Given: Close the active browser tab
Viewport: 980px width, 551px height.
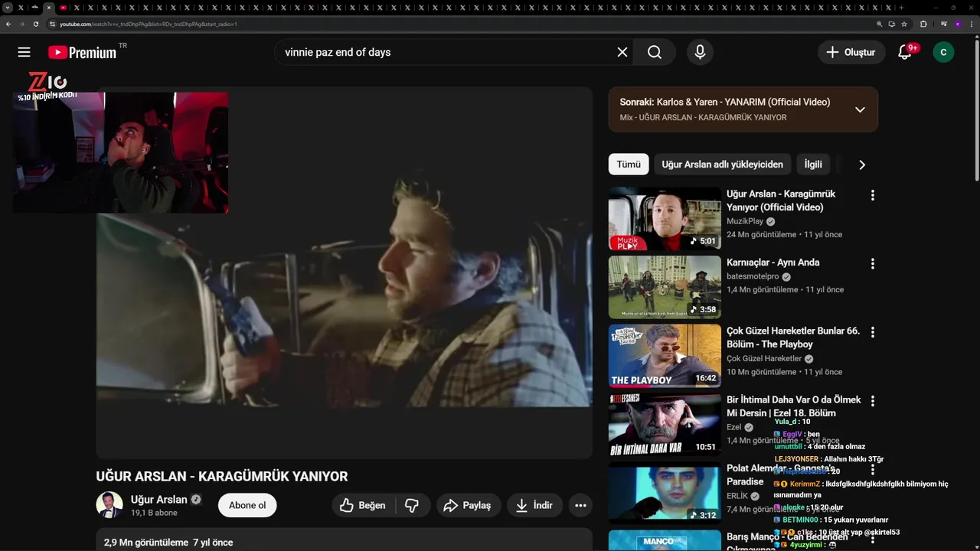Looking at the screenshot, I should [x=49, y=8].
